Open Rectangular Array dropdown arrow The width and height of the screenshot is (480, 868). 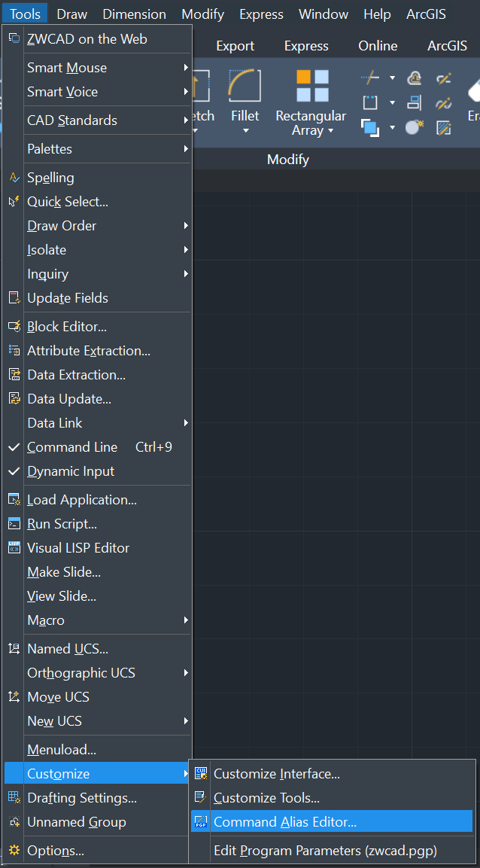click(331, 131)
